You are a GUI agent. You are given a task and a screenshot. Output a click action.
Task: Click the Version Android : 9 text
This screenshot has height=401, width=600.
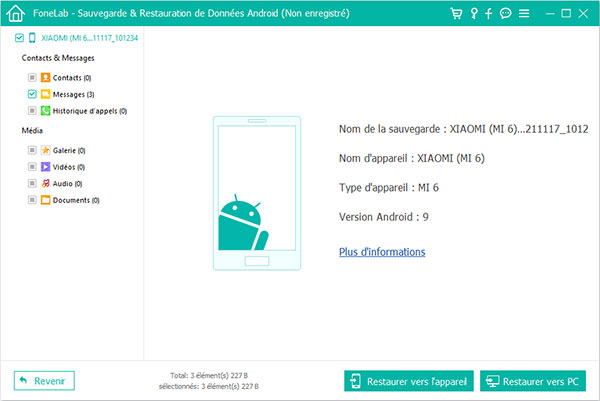click(x=384, y=217)
